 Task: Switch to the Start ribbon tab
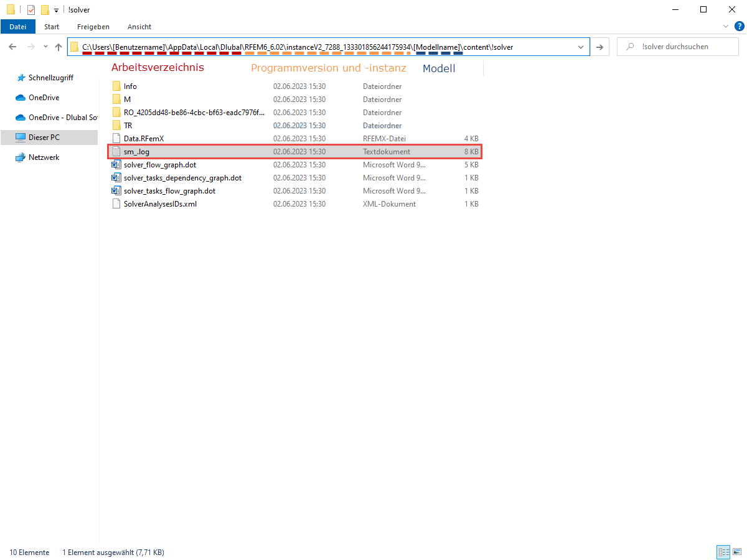(x=52, y=27)
